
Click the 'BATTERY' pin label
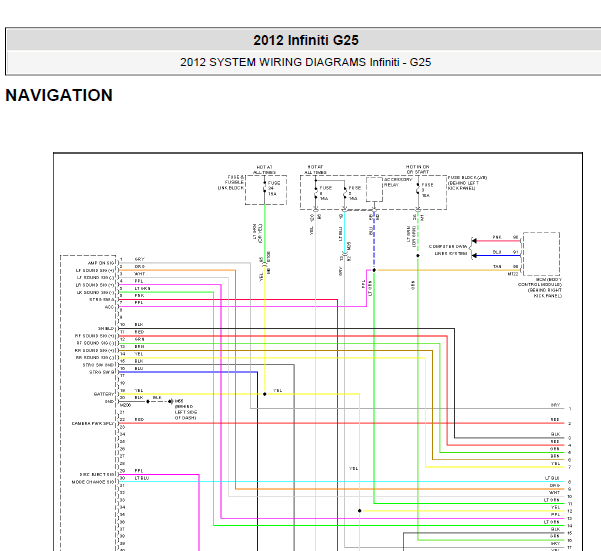pos(103,394)
